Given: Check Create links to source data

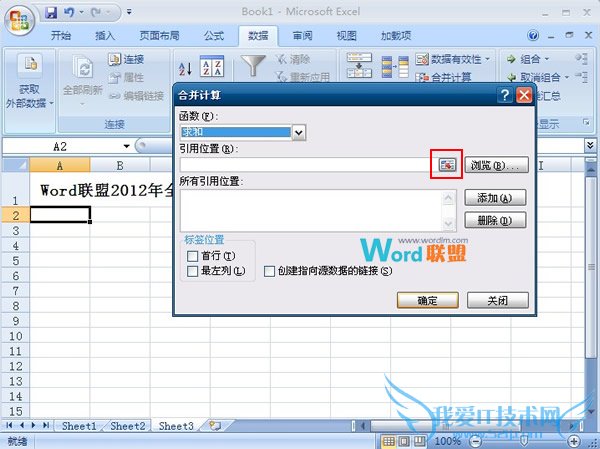Looking at the screenshot, I should (269, 271).
